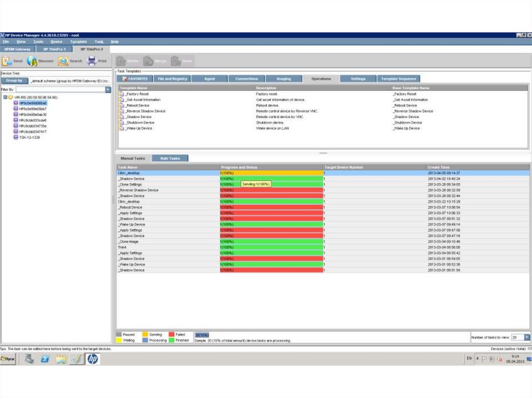
Task: Select the Agent template tab
Action: pyautogui.click(x=209, y=79)
